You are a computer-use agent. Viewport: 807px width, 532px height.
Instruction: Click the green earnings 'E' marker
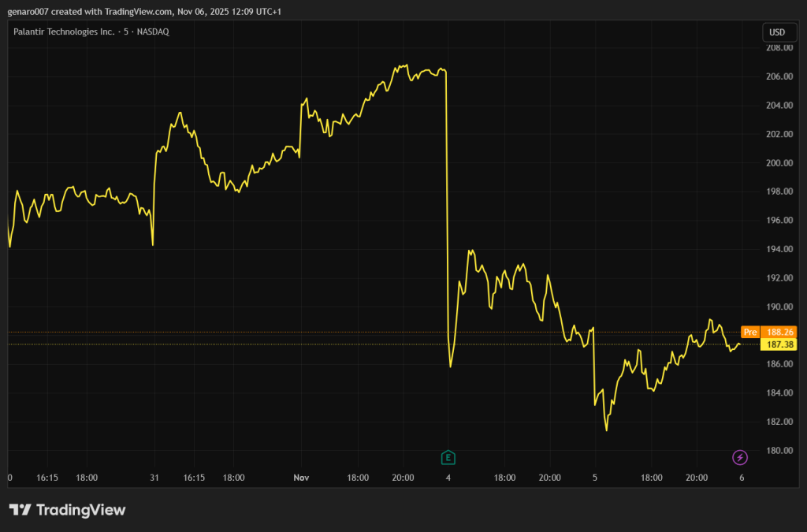tap(448, 457)
